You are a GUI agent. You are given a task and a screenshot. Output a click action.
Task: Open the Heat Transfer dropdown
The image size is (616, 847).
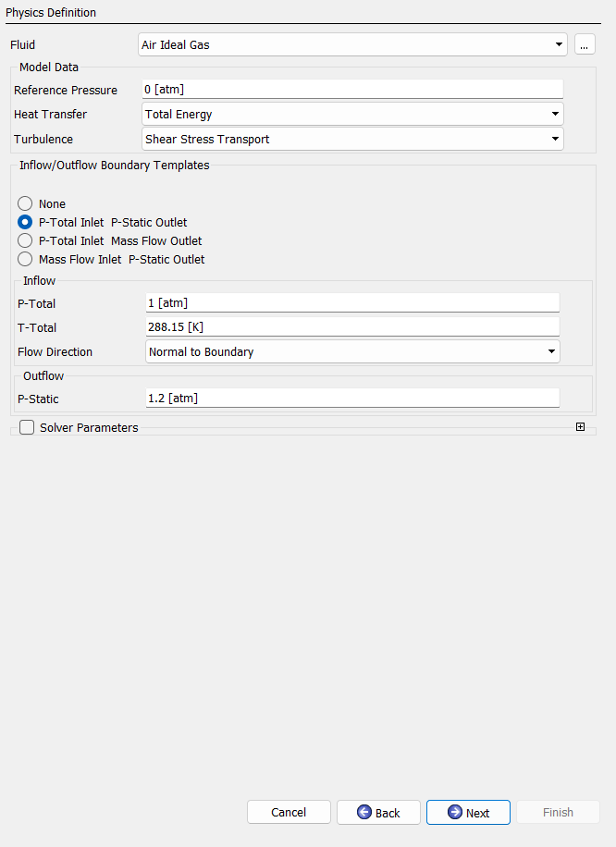click(x=352, y=114)
